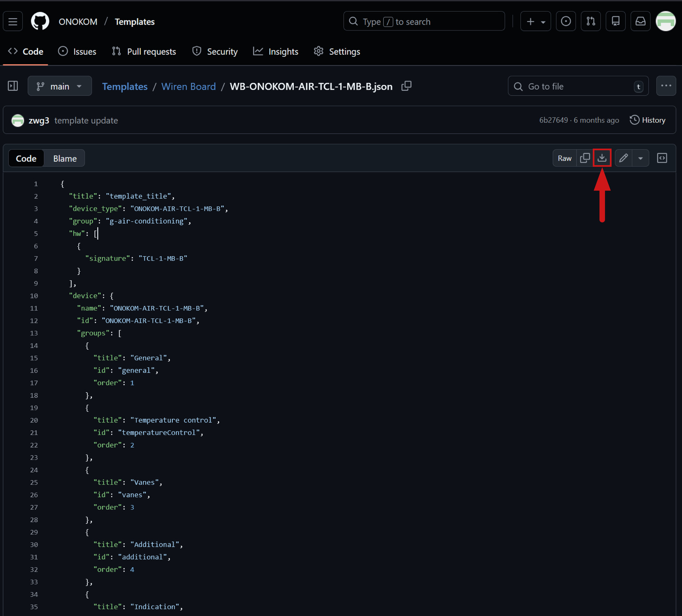The width and height of the screenshot is (682, 616).
Task: Select line number 35 in the gutter
Action: click(x=34, y=607)
